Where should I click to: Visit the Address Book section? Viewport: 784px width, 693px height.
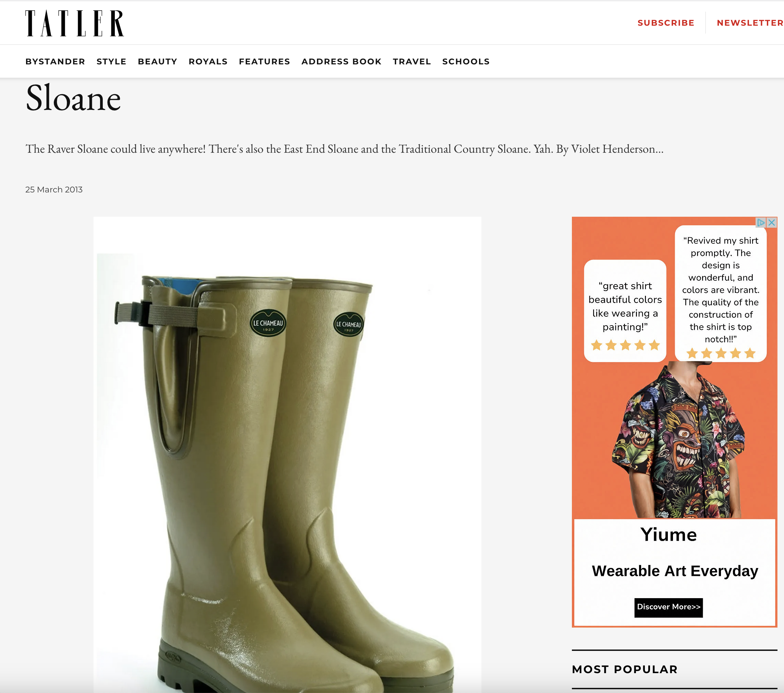341,62
